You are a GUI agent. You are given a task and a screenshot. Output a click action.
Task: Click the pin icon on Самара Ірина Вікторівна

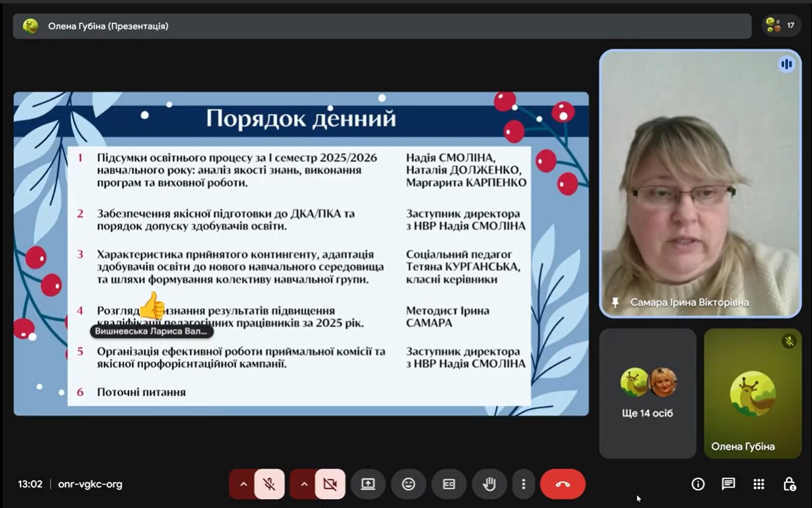(x=615, y=303)
